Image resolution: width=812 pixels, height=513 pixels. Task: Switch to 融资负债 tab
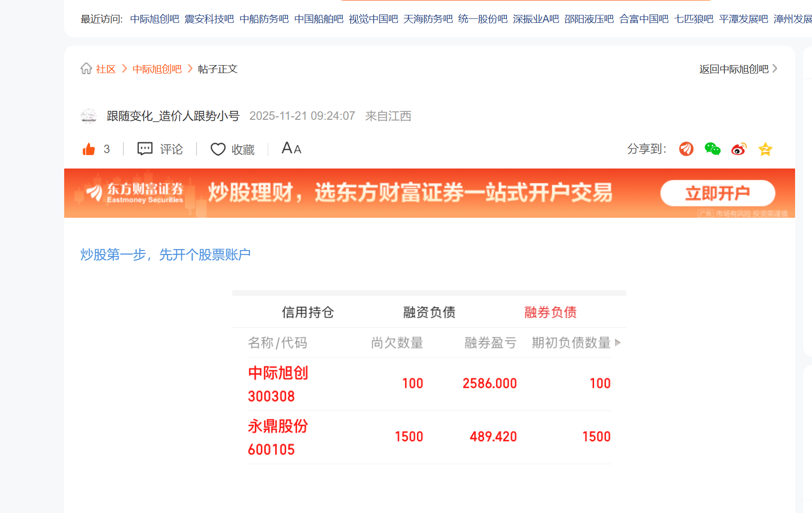(429, 312)
